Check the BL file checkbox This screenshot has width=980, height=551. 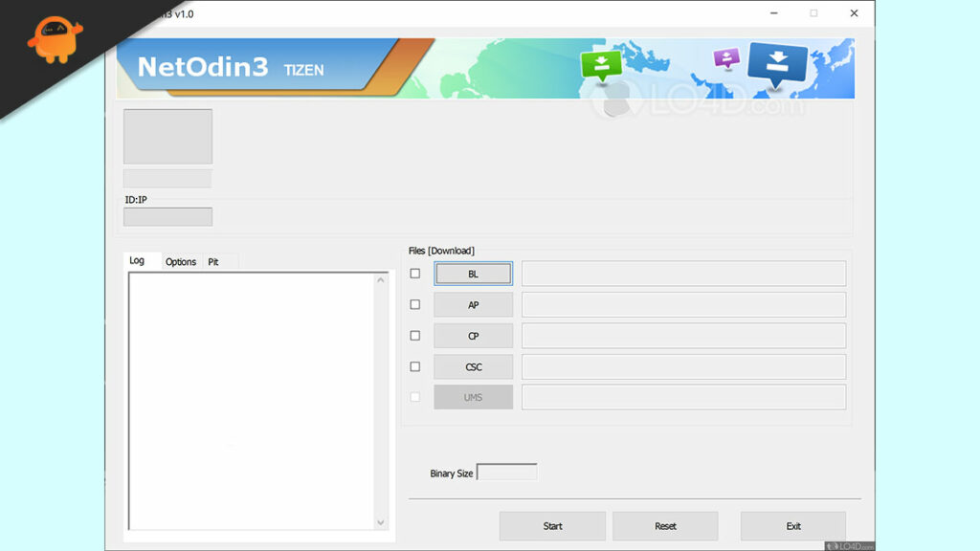415,274
